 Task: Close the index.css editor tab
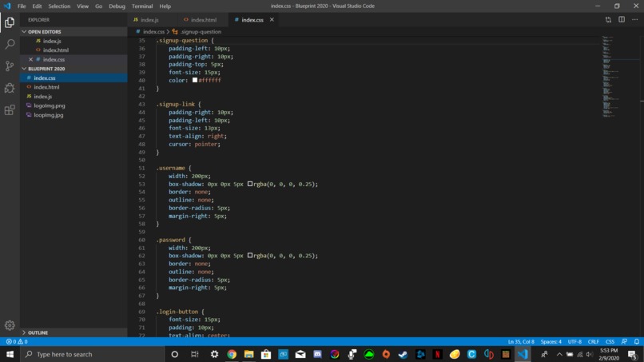pyautogui.click(x=272, y=20)
